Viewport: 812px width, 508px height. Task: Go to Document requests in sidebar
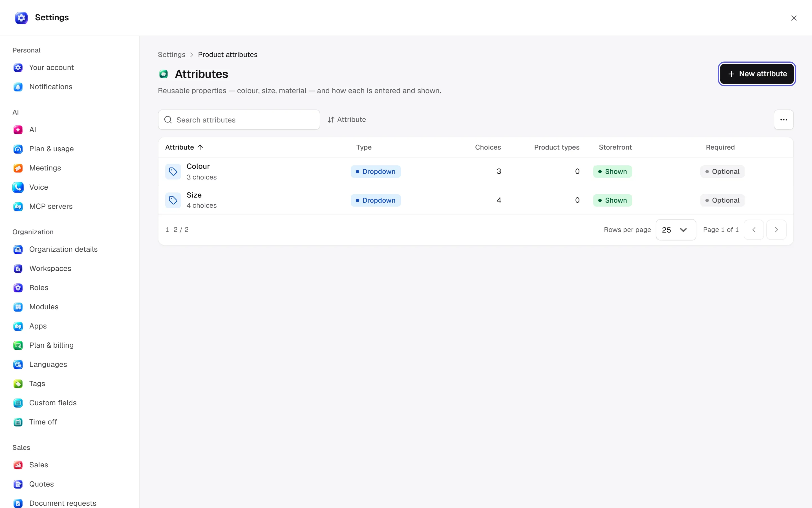coord(62,503)
